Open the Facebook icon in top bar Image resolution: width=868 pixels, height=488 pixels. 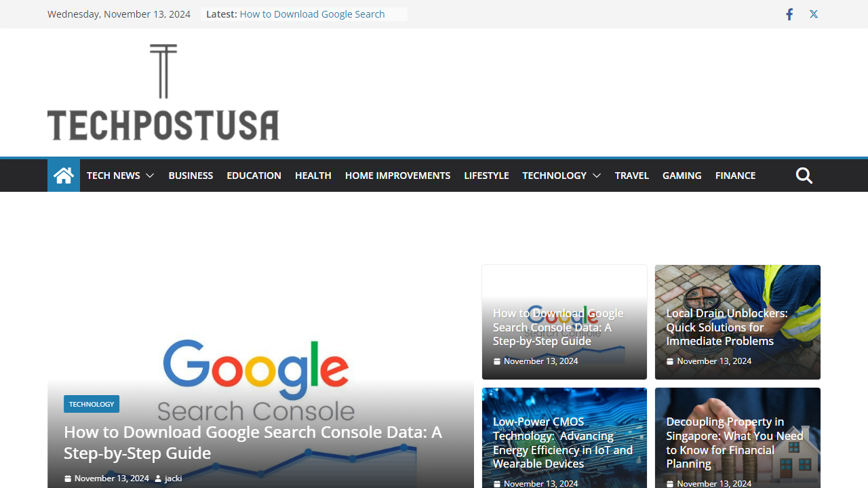789,14
